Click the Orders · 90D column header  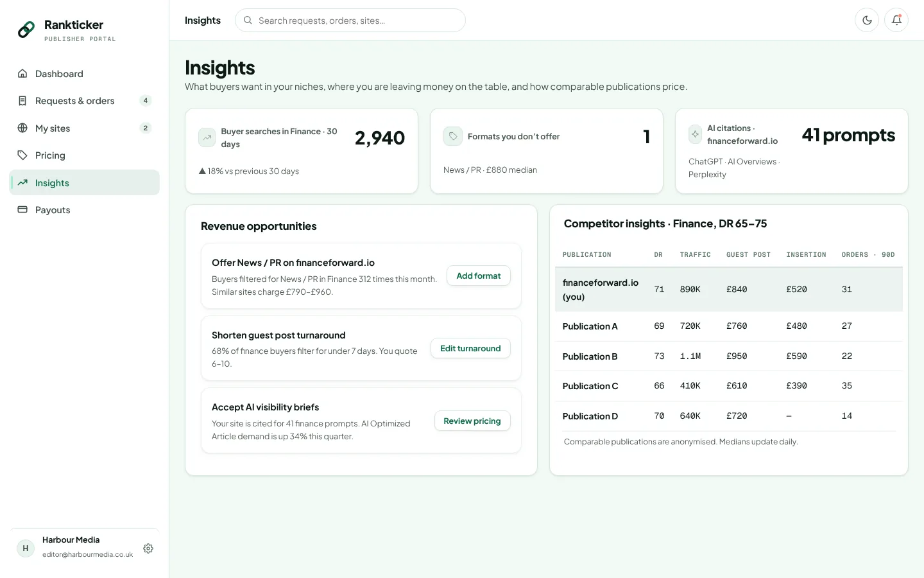click(868, 255)
